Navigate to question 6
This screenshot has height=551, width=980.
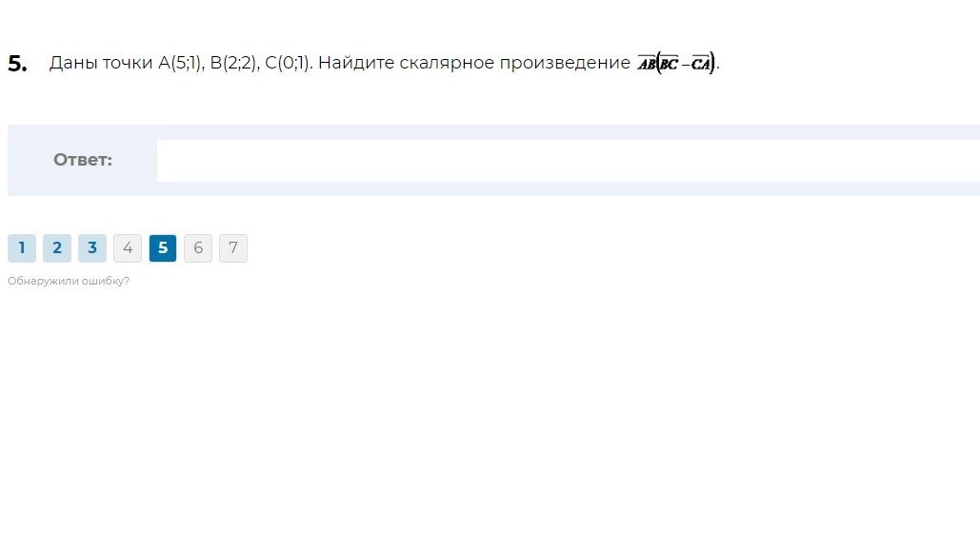click(x=198, y=248)
